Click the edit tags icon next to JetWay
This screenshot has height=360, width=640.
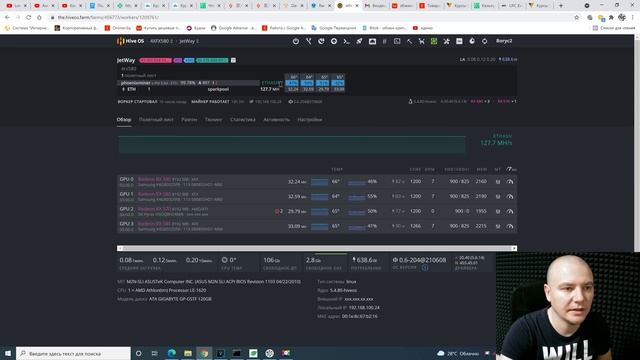pos(233,60)
